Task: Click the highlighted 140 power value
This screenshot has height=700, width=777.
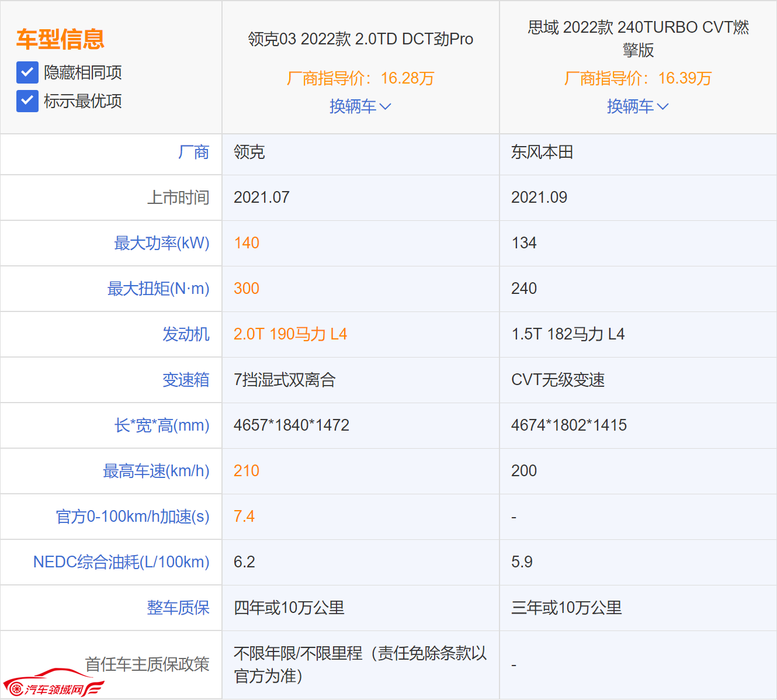Action: [x=247, y=243]
